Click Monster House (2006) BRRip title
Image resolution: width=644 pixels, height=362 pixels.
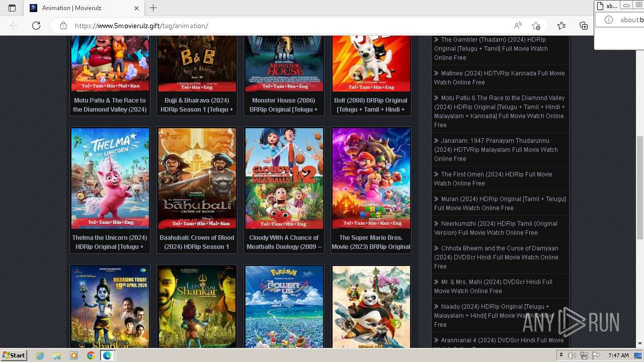coord(284,105)
